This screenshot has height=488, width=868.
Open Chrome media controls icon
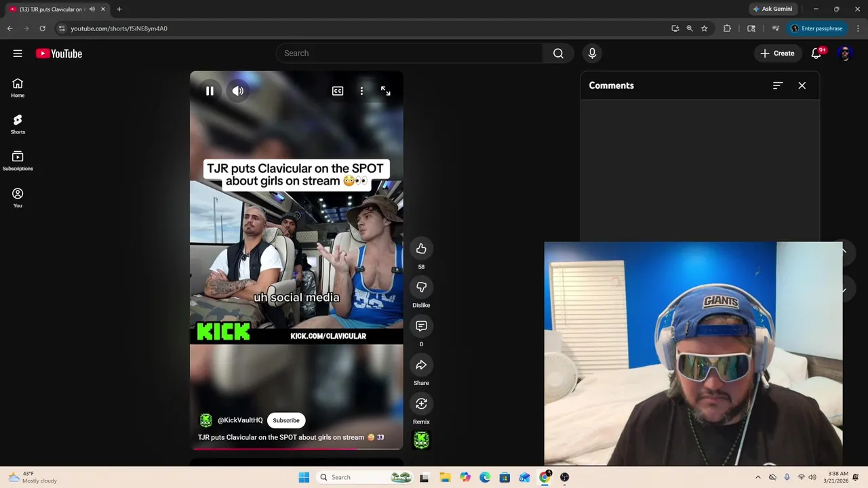tap(776, 28)
